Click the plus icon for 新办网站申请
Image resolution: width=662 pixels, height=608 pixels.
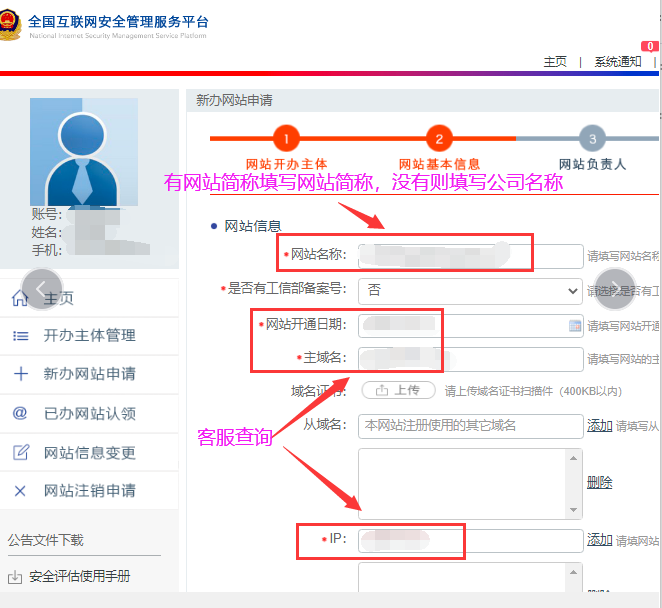point(20,374)
